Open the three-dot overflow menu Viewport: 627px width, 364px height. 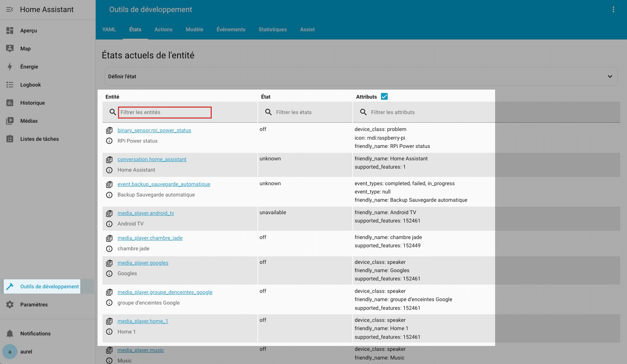pos(613,9)
